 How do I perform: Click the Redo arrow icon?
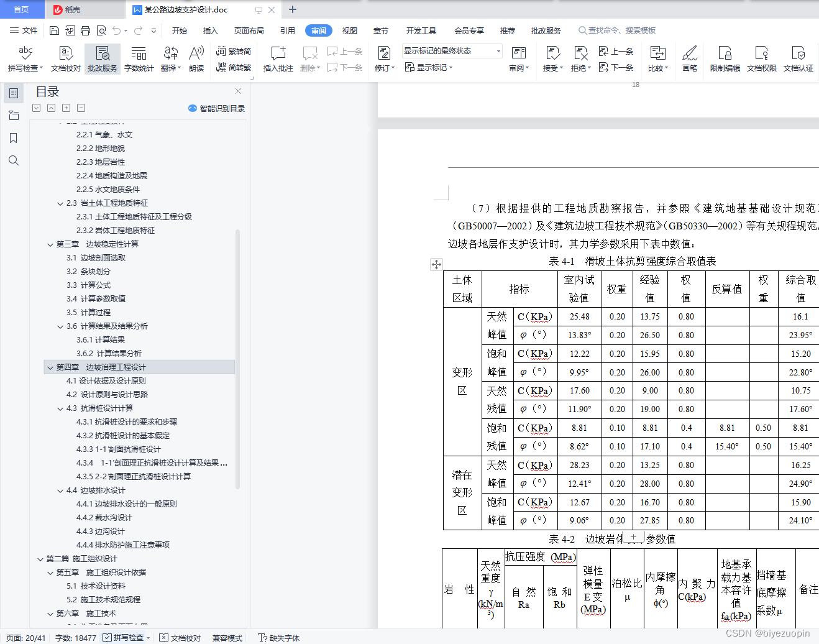(x=137, y=30)
